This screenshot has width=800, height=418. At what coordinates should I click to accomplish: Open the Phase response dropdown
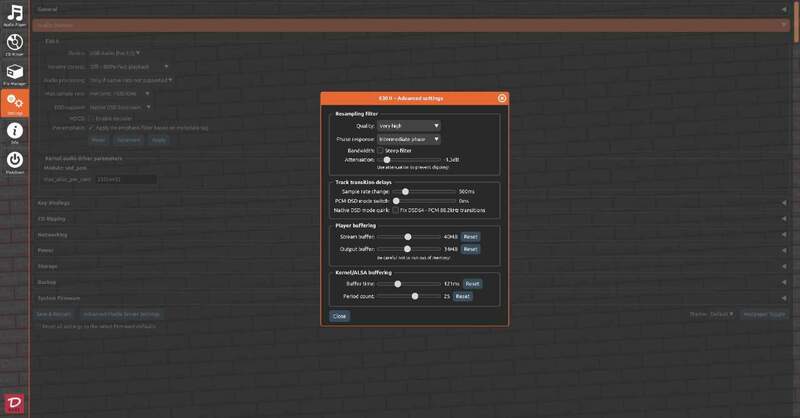[x=408, y=139]
